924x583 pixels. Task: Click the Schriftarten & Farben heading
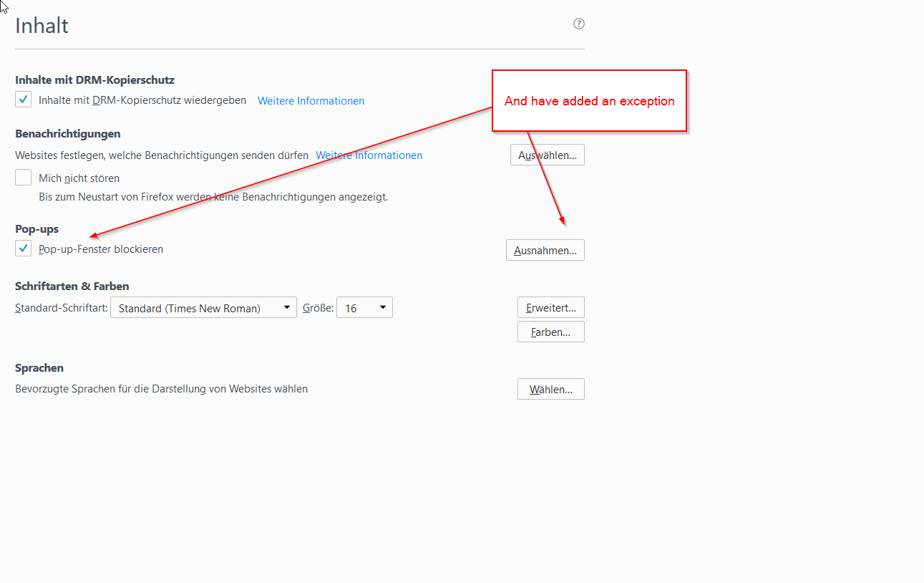pos(72,286)
